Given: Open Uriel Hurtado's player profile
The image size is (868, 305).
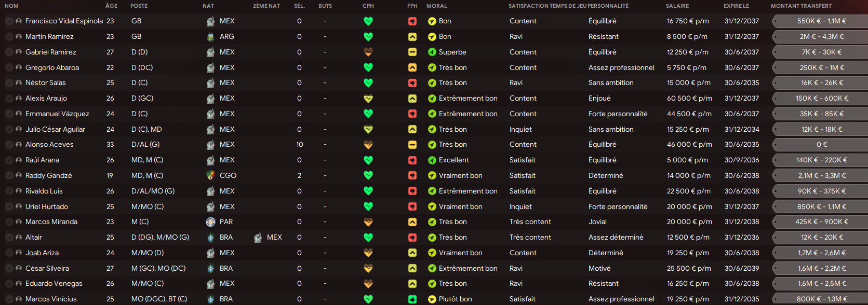Looking at the screenshot, I should [47, 206].
